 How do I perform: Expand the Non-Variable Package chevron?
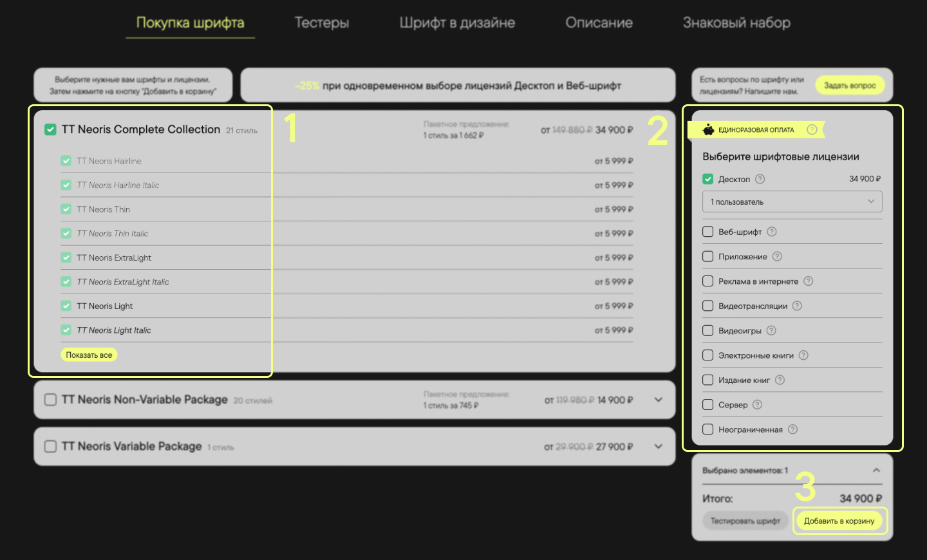[x=659, y=400]
